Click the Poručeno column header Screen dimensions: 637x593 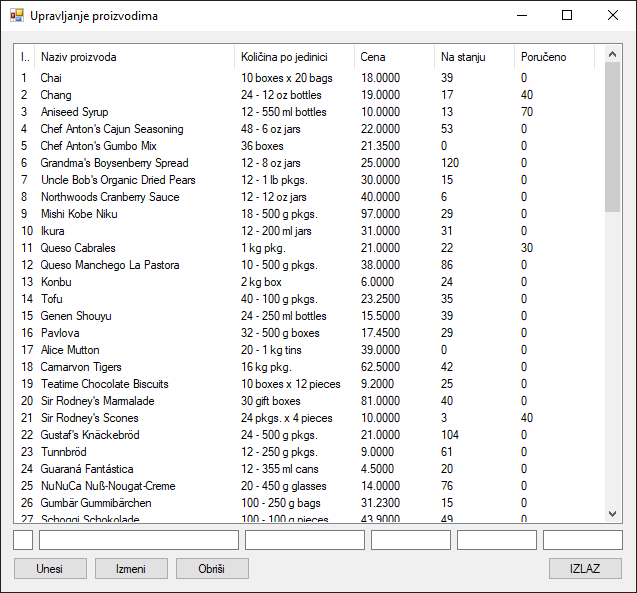click(x=554, y=57)
